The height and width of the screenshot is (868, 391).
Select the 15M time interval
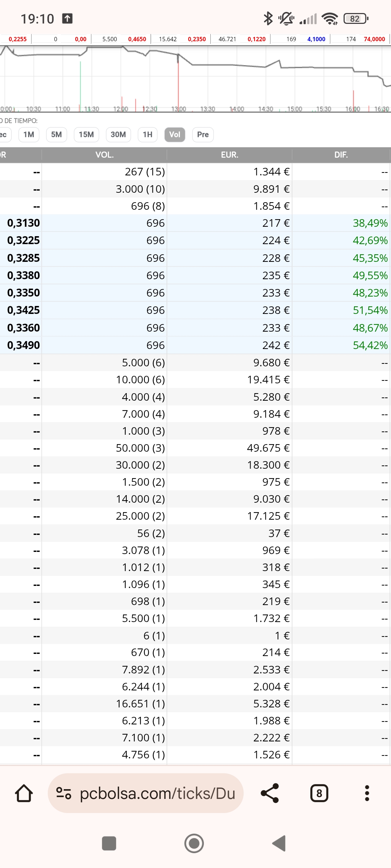tap(86, 135)
